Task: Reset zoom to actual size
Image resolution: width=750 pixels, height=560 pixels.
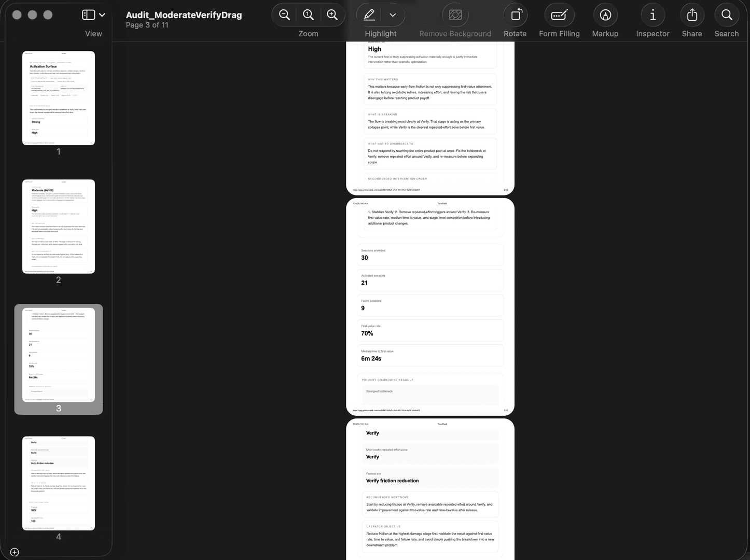Action: point(308,15)
